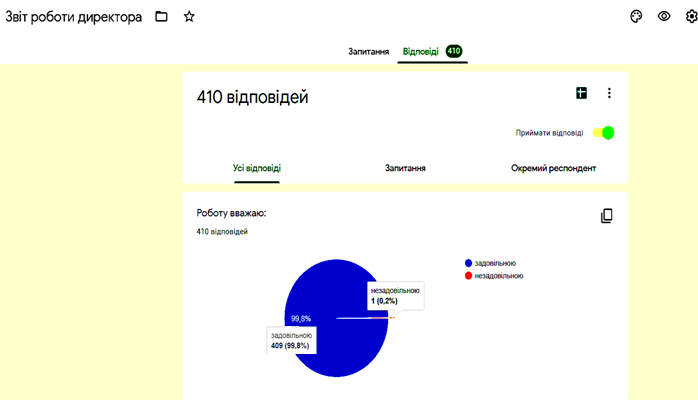Open Окремий респондент tab
This screenshot has width=698, height=400.
[x=553, y=168]
